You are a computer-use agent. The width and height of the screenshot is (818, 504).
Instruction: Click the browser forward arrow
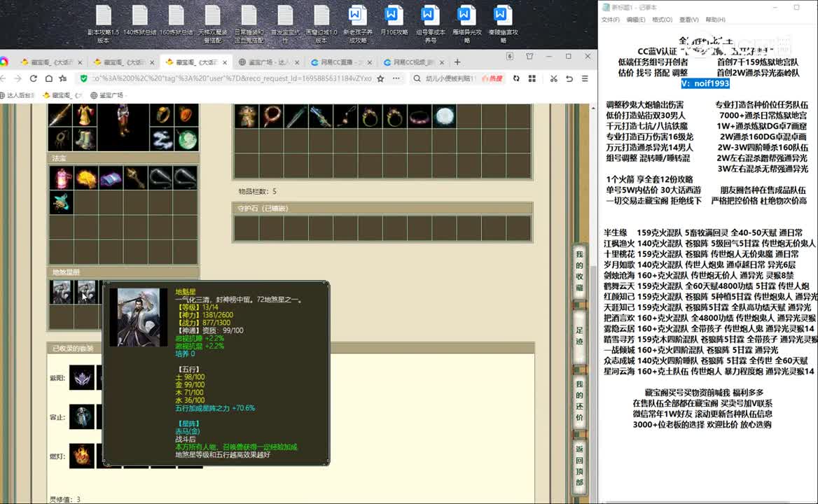tap(18, 78)
